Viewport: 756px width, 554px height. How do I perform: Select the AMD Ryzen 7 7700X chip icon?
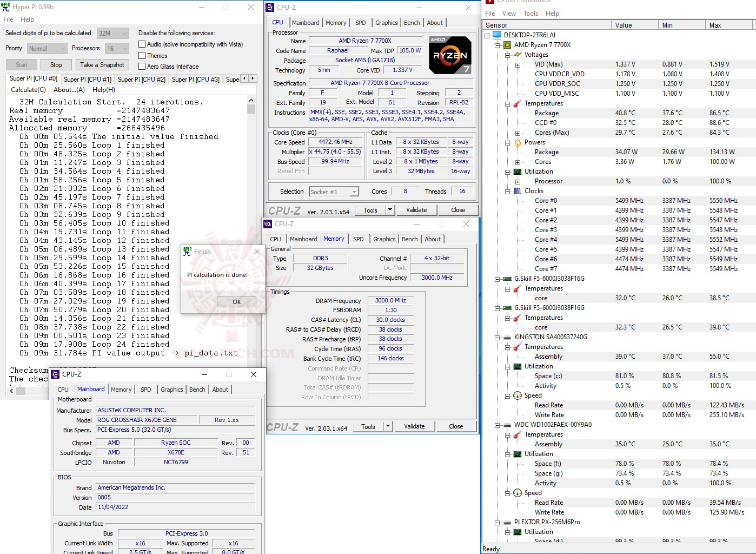[x=507, y=45]
